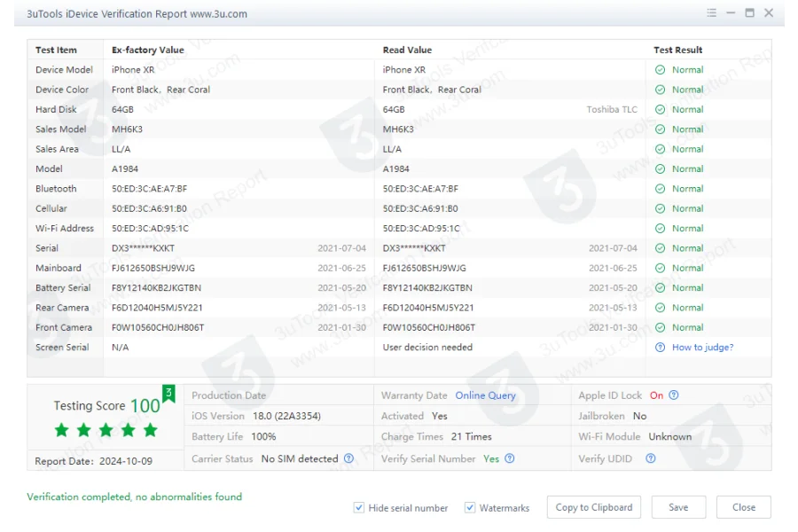Click help icon beside No SIM detected
798x532 pixels.
pos(348,458)
